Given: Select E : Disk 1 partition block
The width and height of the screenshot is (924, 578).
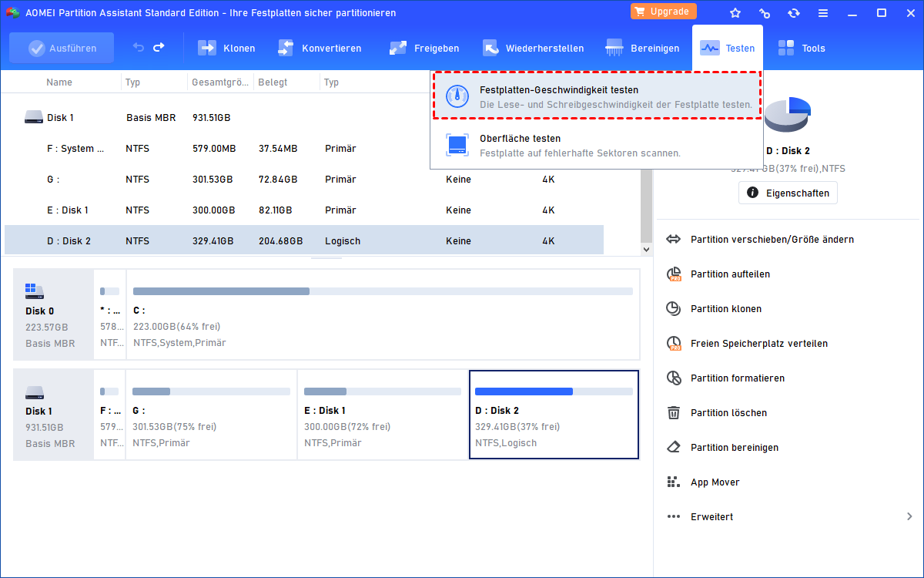Looking at the screenshot, I should click(383, 415).
